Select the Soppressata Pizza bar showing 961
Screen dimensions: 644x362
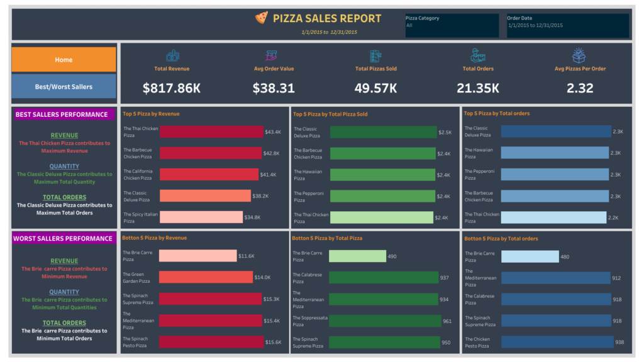(385, 321)
